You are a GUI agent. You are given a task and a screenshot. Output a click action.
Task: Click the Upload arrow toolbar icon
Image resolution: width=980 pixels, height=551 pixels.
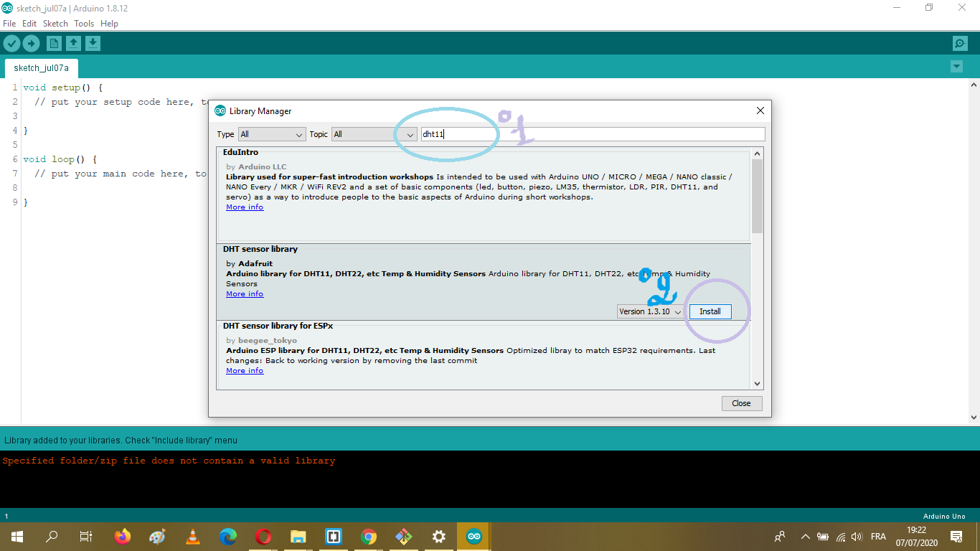[x=31, y=43]
